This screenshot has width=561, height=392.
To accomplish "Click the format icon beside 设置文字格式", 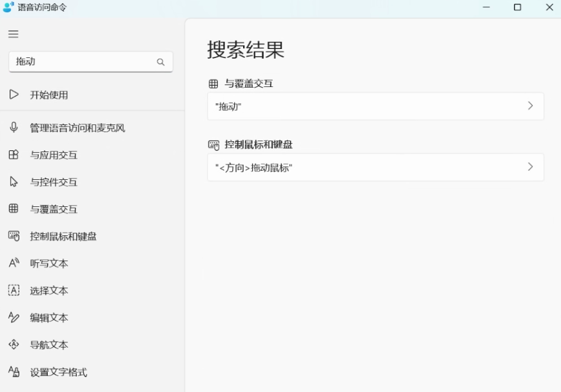I will coord(14,371).
